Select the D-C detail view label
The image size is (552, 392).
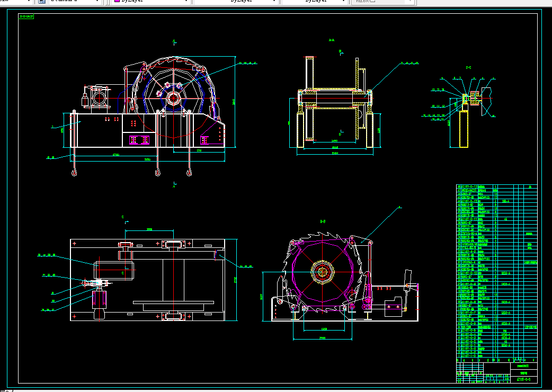(469, 68)
